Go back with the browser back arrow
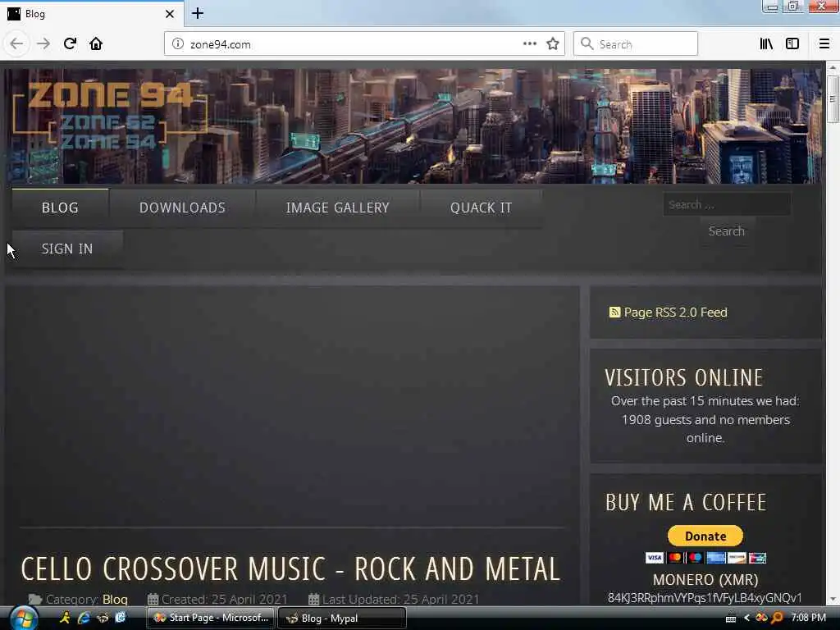 [x=16, y=44]
